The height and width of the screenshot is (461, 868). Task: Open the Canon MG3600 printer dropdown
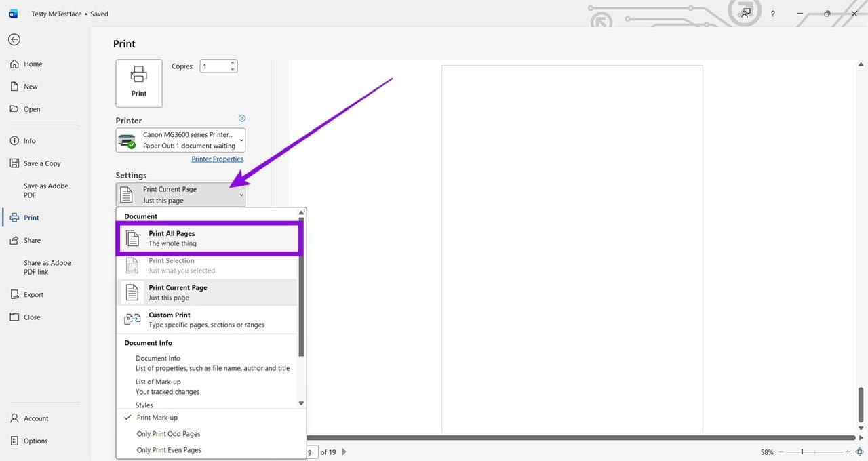click(180, 140)
